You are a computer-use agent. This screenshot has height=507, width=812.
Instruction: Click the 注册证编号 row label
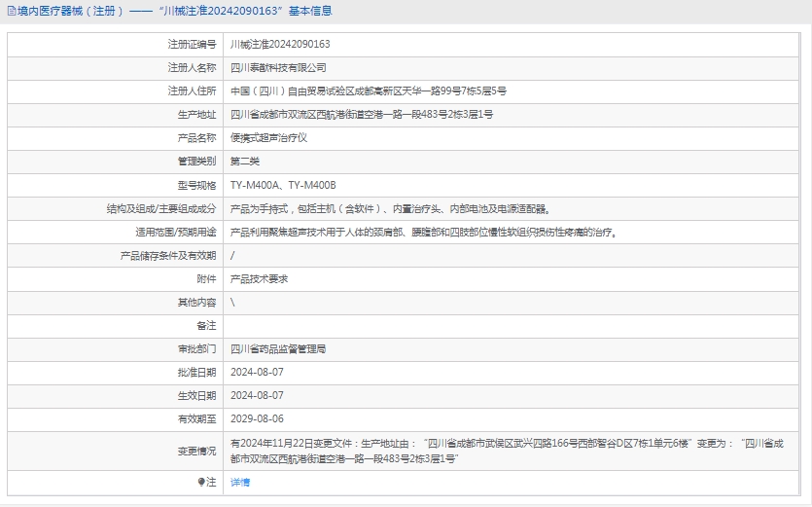pyautogui.click(x=193, y=45)
